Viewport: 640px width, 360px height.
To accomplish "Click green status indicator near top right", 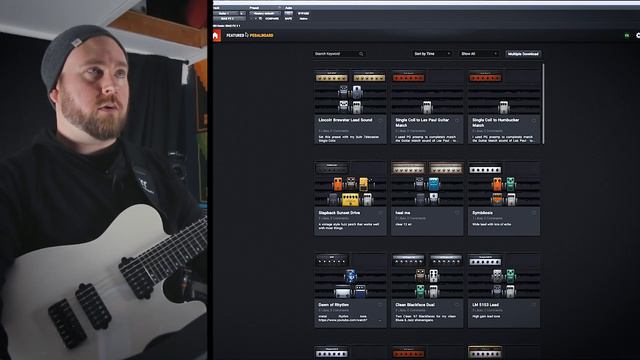I will (x=627, y=36).
